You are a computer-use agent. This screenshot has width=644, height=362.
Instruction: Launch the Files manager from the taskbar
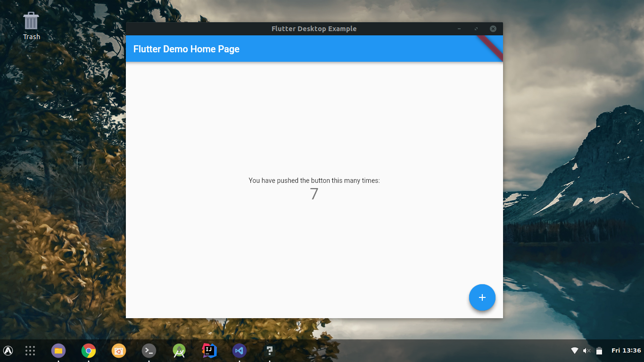(x=58, y=351)
